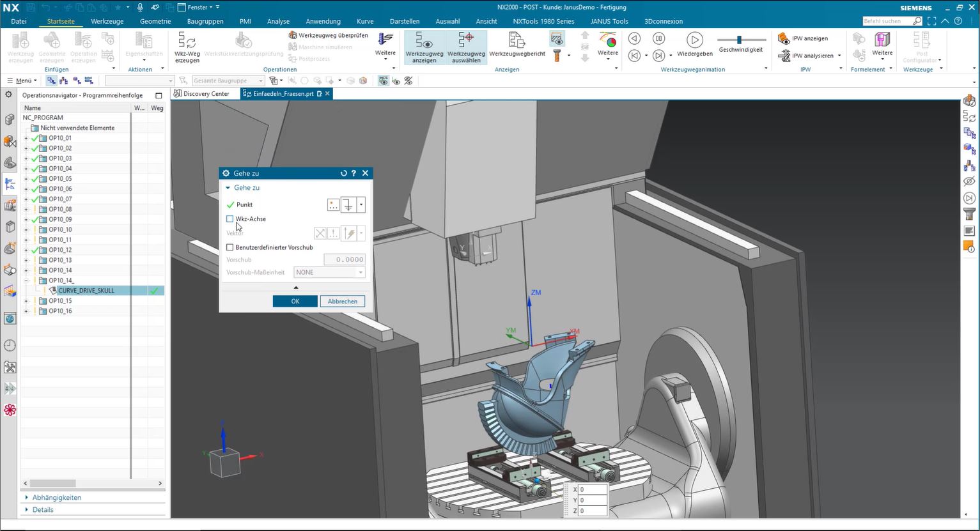Click the IPW anzeigen icon
The height and width of the screenshot is (531, 980).
[784, 38]
